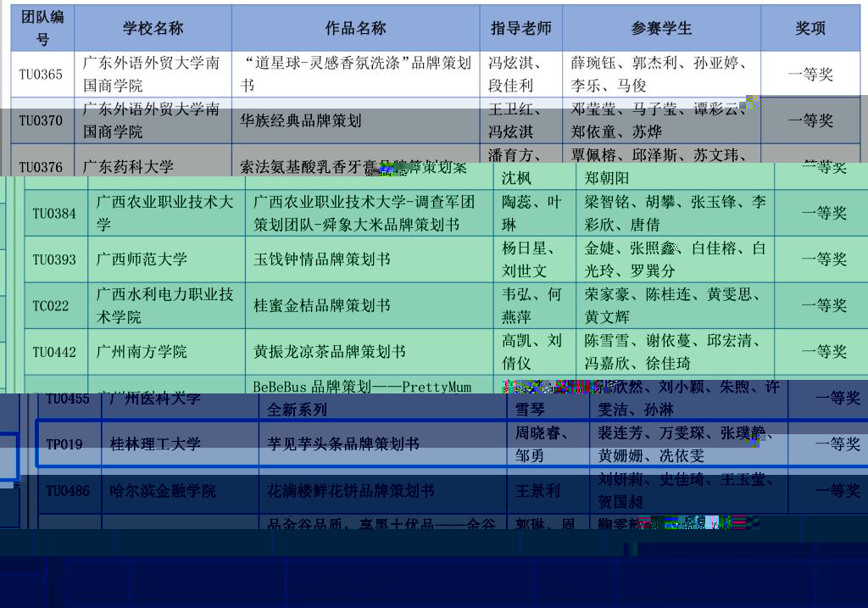
Task: Click team number cell TU0370
Action: click(x=42, y=120)
